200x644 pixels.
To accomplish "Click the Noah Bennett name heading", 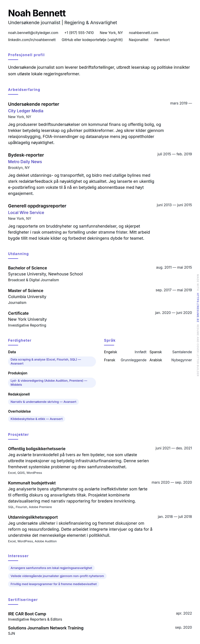I will pos(37,13).
